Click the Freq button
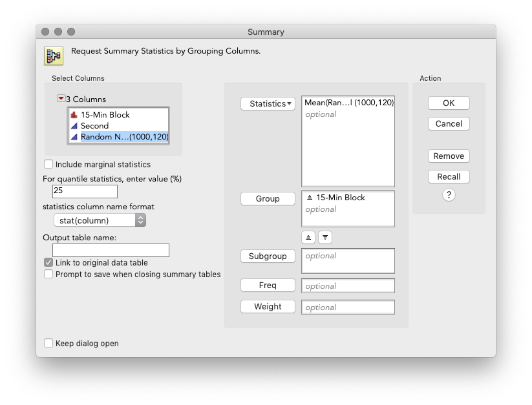This screenshot has height=405, width=532. point(268,286)
